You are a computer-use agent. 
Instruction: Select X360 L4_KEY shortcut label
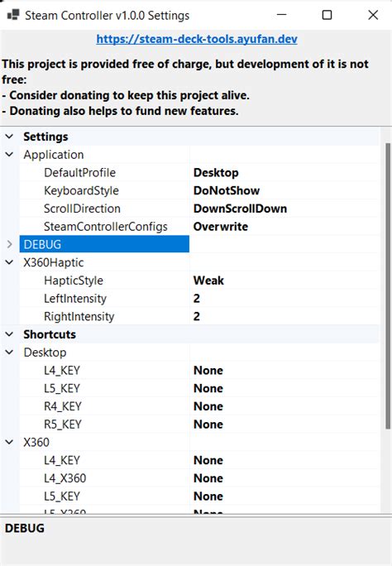pyautogui.click(x=62, y=460)
